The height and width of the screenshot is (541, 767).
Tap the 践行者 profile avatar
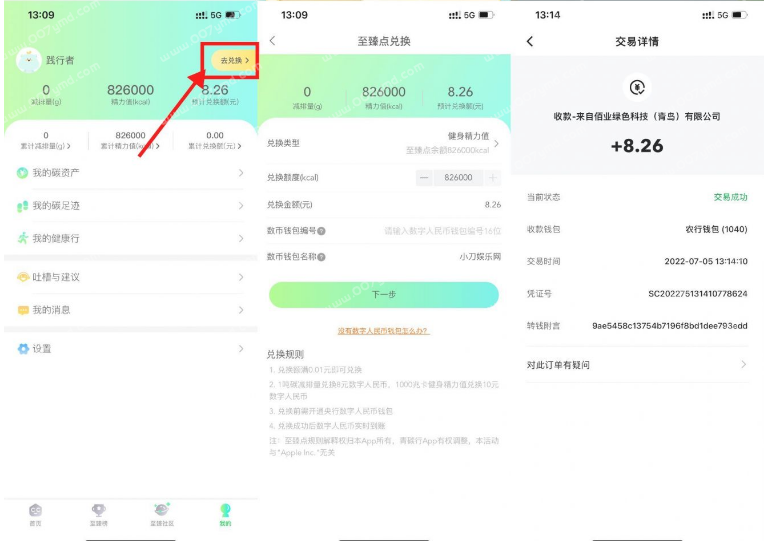coord(28,60)
